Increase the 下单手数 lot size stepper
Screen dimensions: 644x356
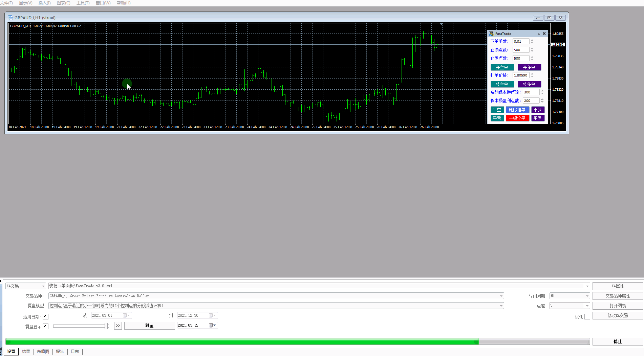coord(532,40)
